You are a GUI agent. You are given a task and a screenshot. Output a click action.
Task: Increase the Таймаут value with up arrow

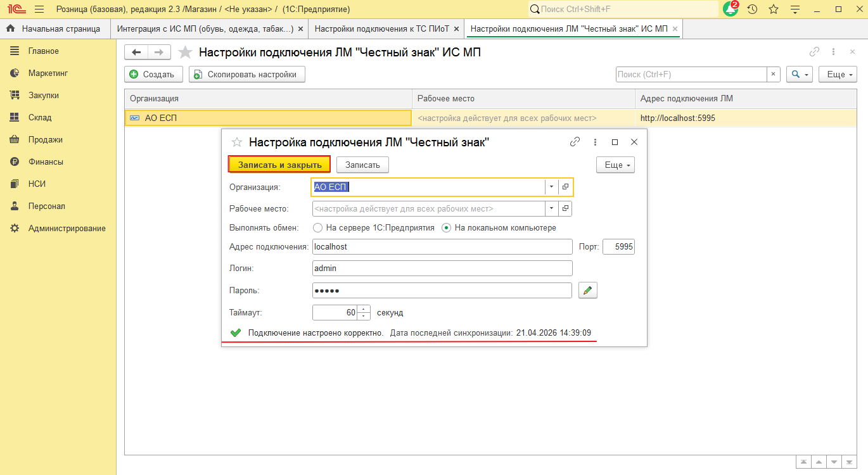pos(364,309)
